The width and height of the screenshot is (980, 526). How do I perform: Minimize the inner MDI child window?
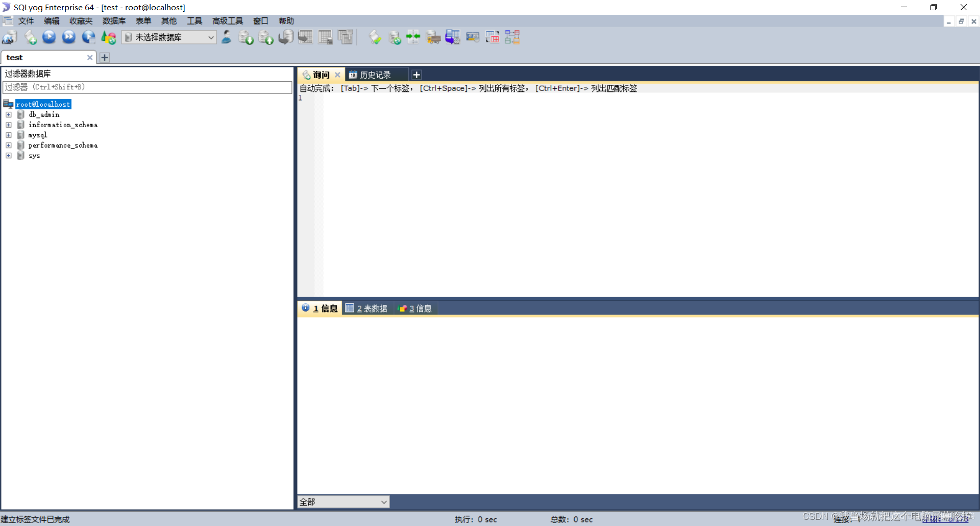point(949,21)
